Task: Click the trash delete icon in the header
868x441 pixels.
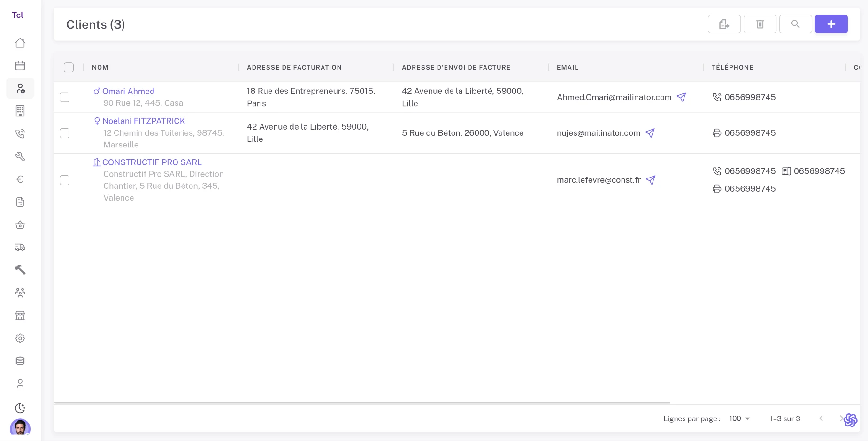Action: 760,24
